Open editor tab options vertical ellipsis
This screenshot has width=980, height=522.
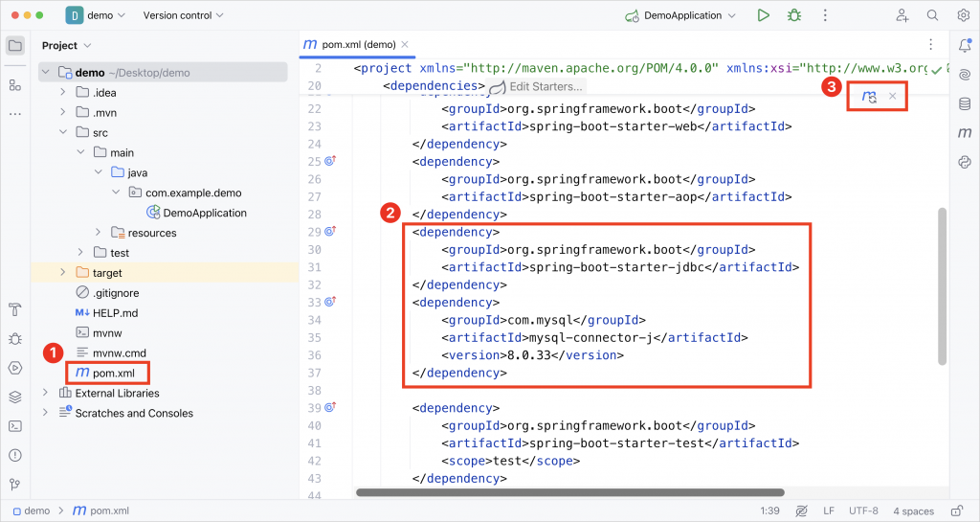click(930, 44)
